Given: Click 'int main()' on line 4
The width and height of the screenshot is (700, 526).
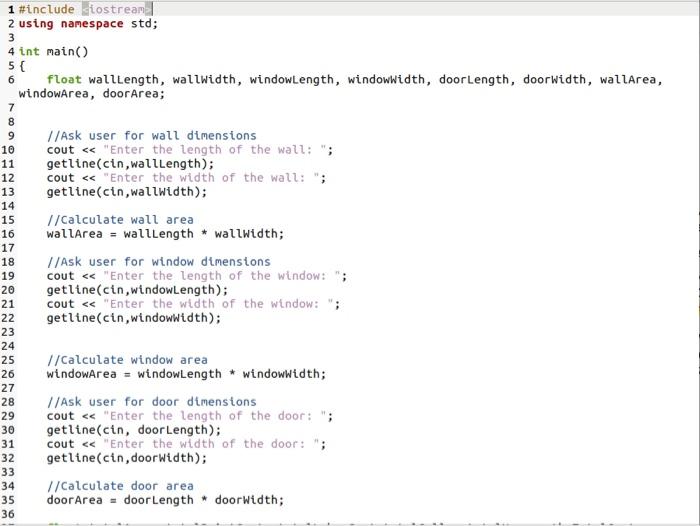Looking at the screenshot, I should point(53,51).
